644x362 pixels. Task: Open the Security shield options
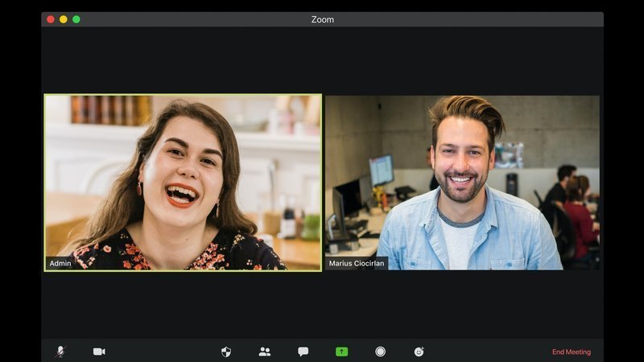tap(226, 352)
